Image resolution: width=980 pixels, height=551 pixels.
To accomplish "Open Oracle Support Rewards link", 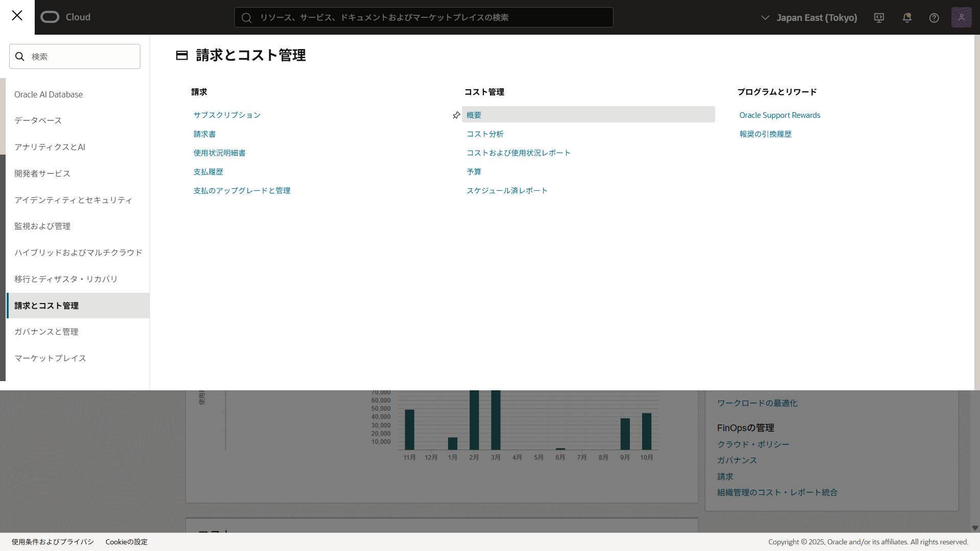I will pyautogui.click(x=779, y=115).
